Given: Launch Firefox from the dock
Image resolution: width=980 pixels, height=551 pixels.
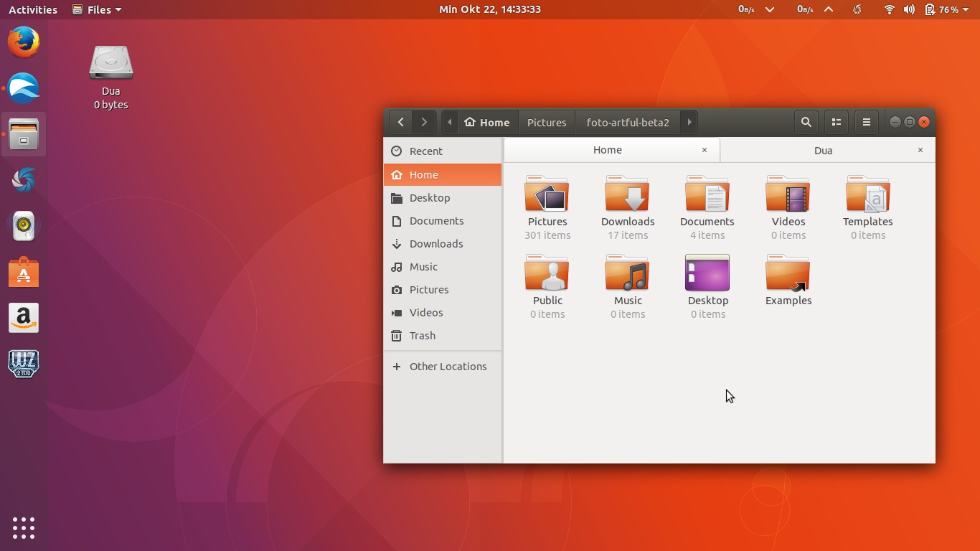Looking at the screenshot, I should (x=23, y=42).
